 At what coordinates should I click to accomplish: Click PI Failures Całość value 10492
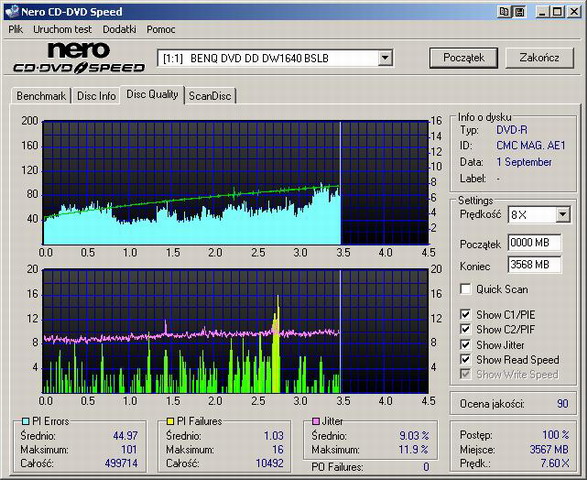(270, 463)
